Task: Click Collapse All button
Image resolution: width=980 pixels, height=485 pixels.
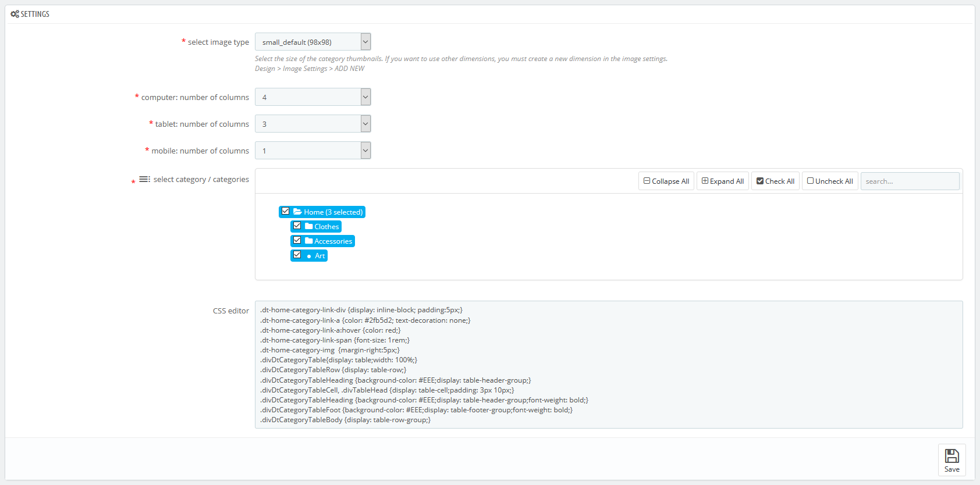Action: pos(666,181)
